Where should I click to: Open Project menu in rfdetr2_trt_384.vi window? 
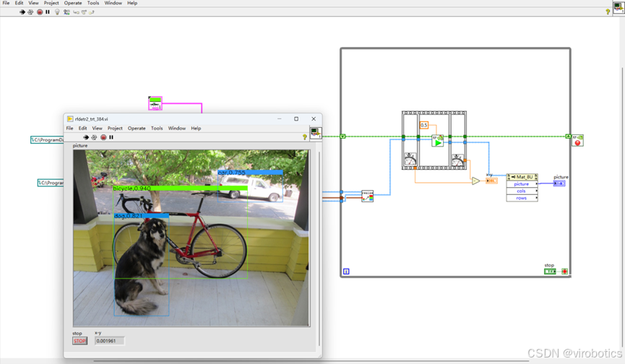[115, 129]
